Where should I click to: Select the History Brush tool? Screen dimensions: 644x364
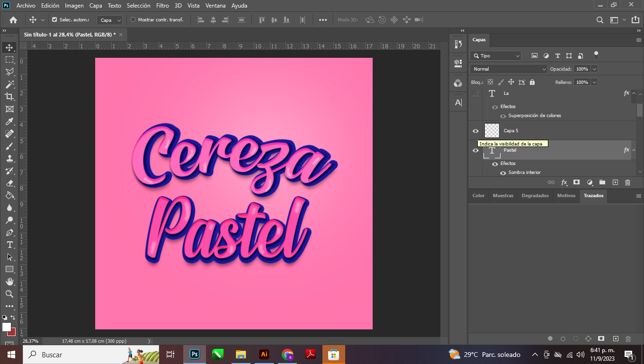tap(9, 171)
